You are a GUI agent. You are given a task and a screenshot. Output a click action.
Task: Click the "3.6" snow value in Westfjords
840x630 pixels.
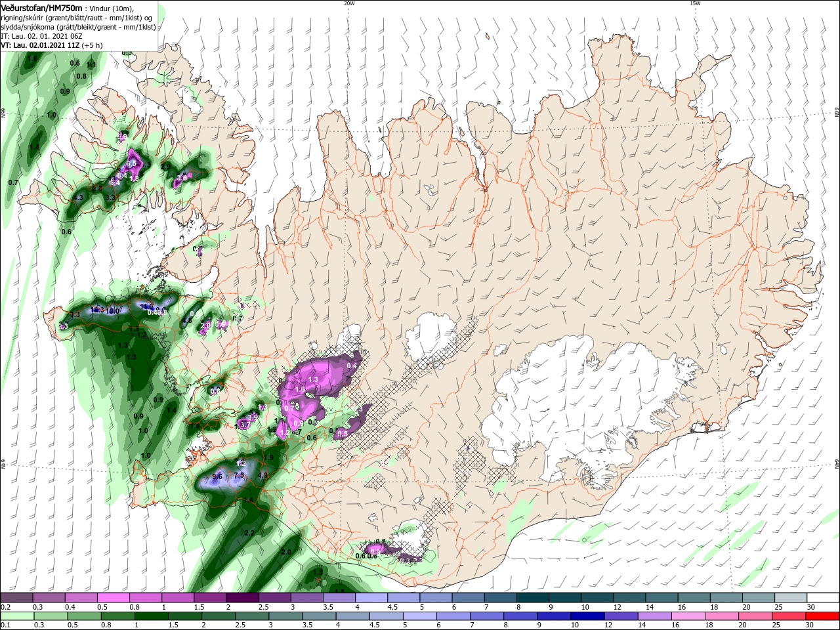[x=182, y=177]
